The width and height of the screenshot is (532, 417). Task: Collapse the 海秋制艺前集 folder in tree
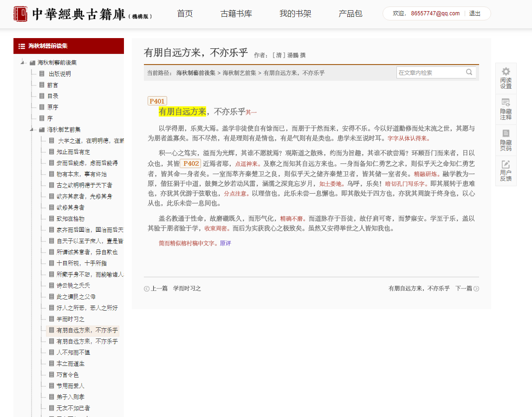(32, 130)
